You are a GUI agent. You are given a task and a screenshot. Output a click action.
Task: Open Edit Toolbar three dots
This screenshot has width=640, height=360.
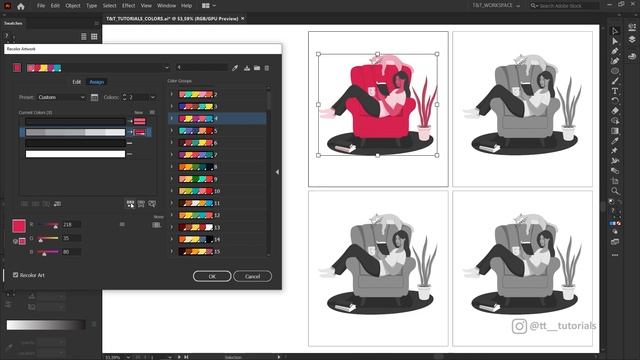click(615, 255)
